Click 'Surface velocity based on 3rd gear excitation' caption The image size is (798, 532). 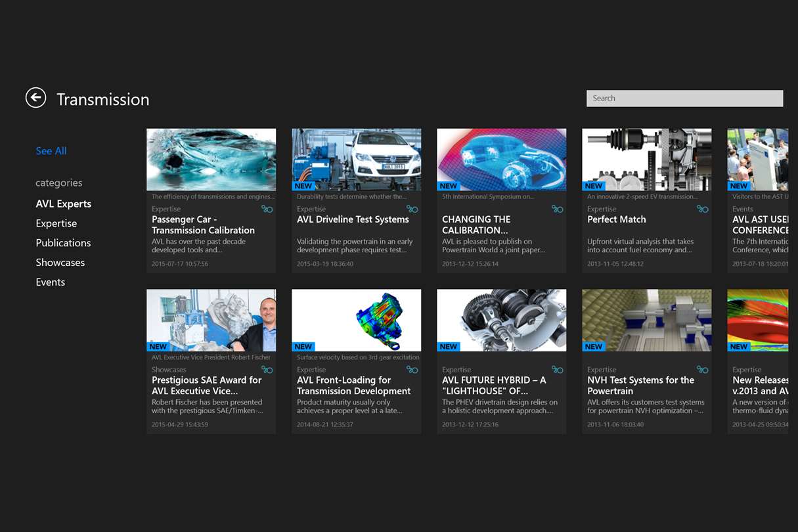[358, 357]
